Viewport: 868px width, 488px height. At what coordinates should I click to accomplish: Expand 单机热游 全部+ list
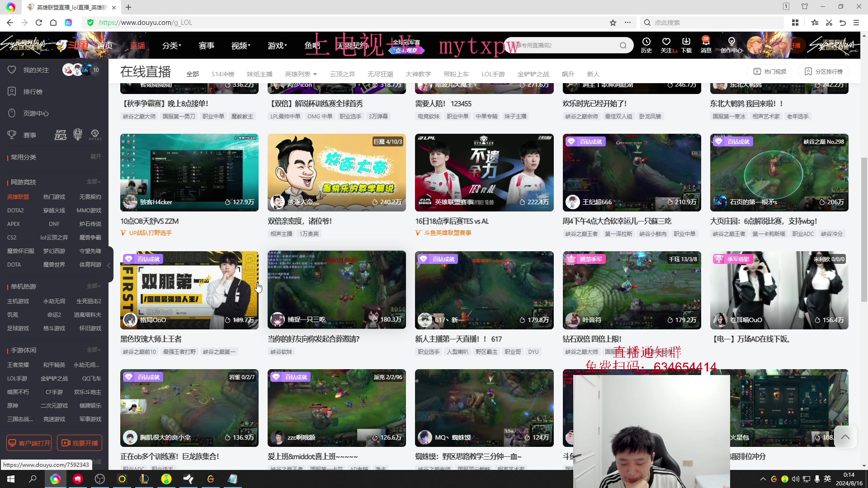pos(94,286)
